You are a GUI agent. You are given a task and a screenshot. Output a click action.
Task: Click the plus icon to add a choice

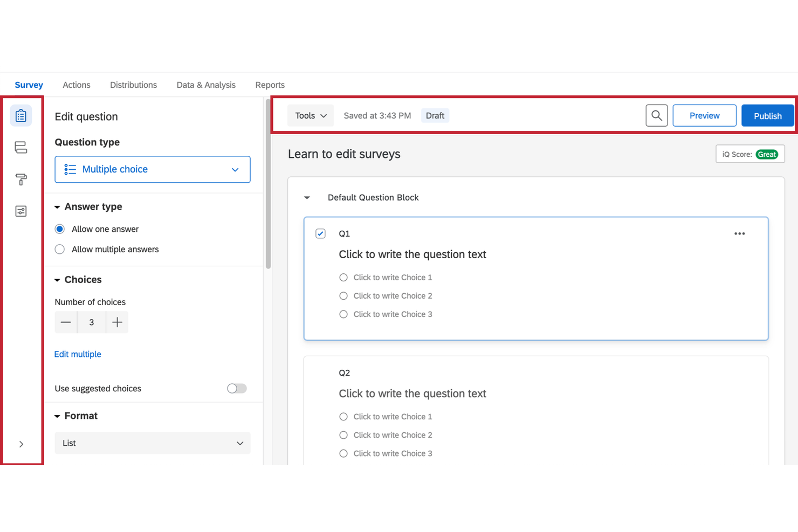click(116, 322)
